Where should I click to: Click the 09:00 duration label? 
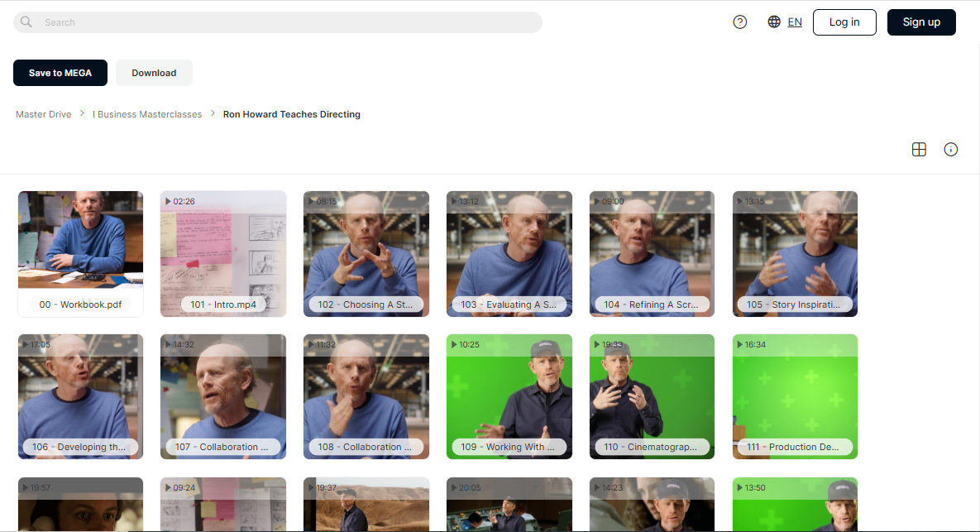tap(613, 201)
